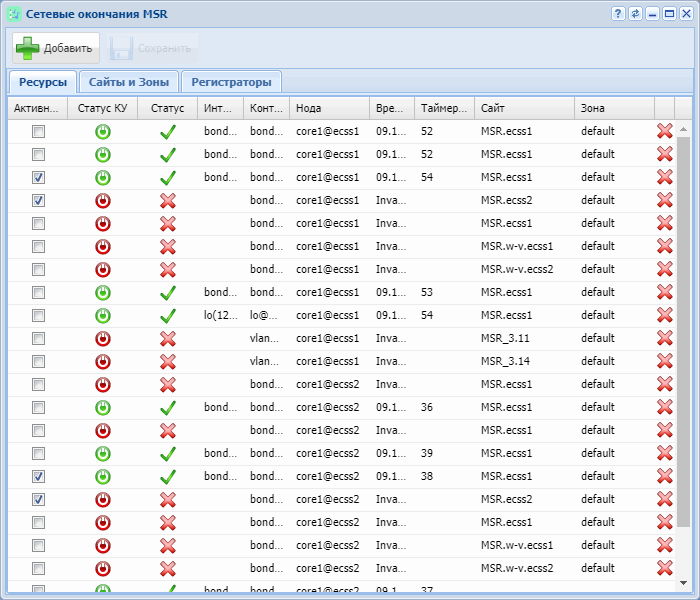This screenshot has width=700, height=600.
Task: Click the red cross status in MSR_3.11 row
Action: pyautogui.click(x=168, y=338)
